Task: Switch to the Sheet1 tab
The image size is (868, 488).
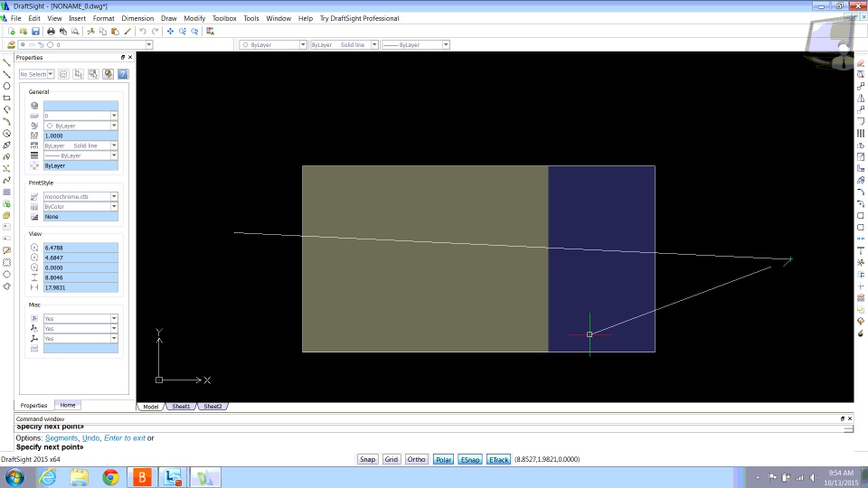Action: coord(181,406)
